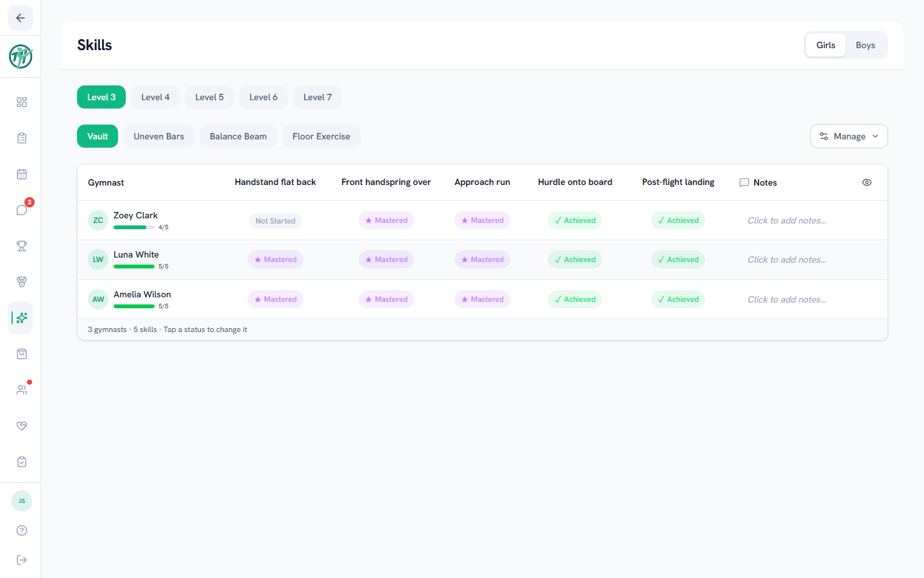Click Luna White's notes field
This screenshot has height=578, width=924.
pos(787,259)
